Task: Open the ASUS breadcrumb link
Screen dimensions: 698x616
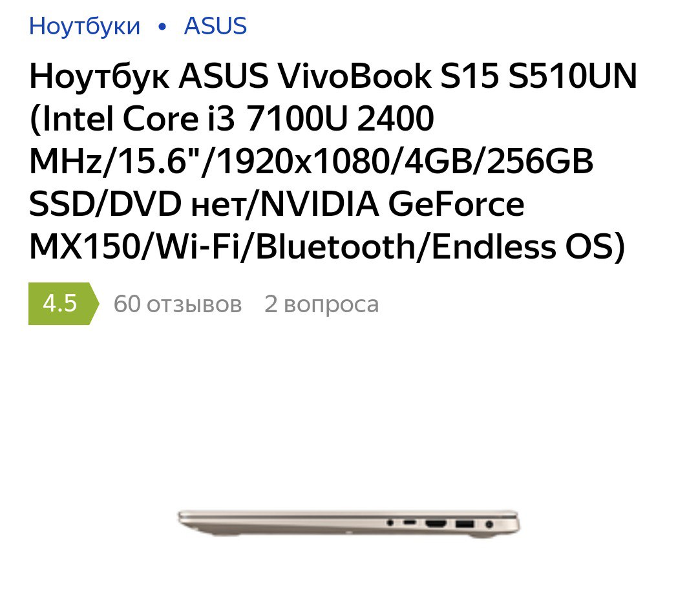Action: [215, 26]
